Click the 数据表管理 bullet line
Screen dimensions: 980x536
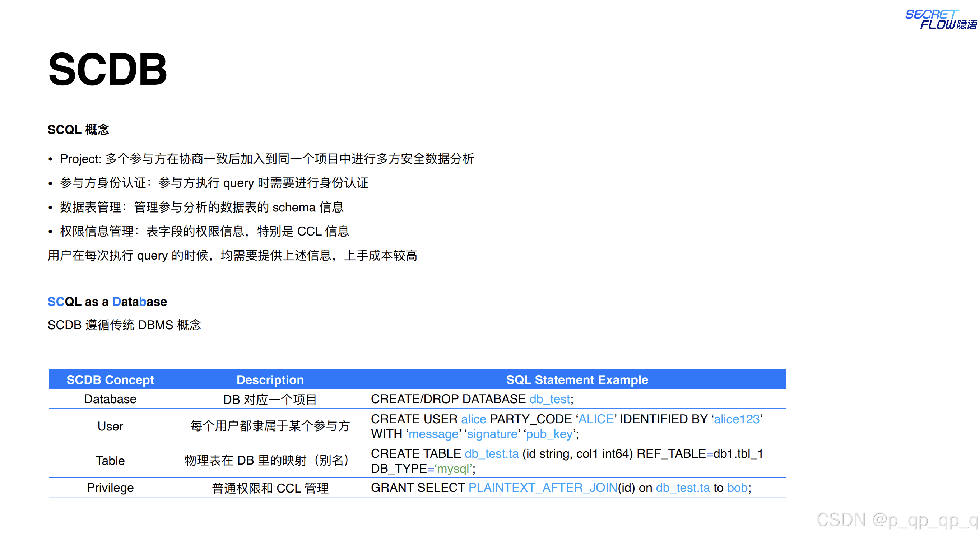[x=201, y=207]
